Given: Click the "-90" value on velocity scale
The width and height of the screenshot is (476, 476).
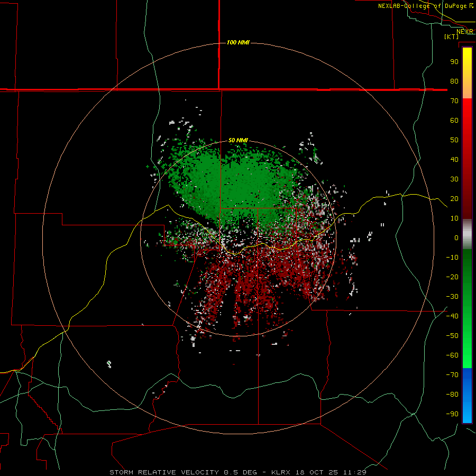Looking at the screenshot, I should coord(452,414).
